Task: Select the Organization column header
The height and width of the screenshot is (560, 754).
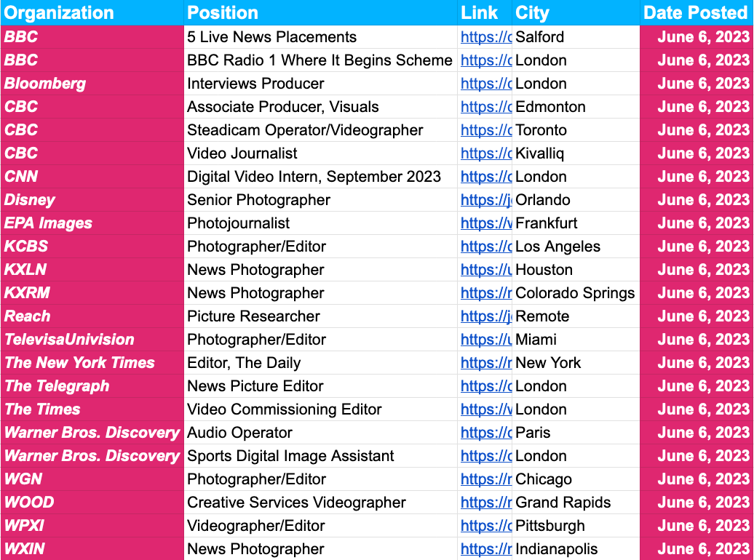Action: click(x=60, y=13)
